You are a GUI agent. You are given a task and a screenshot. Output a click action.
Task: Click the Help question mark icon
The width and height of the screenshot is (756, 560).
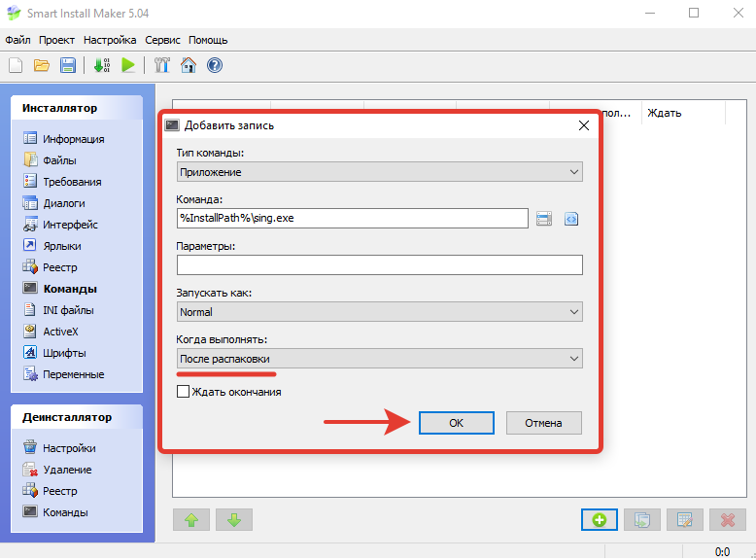215,65
